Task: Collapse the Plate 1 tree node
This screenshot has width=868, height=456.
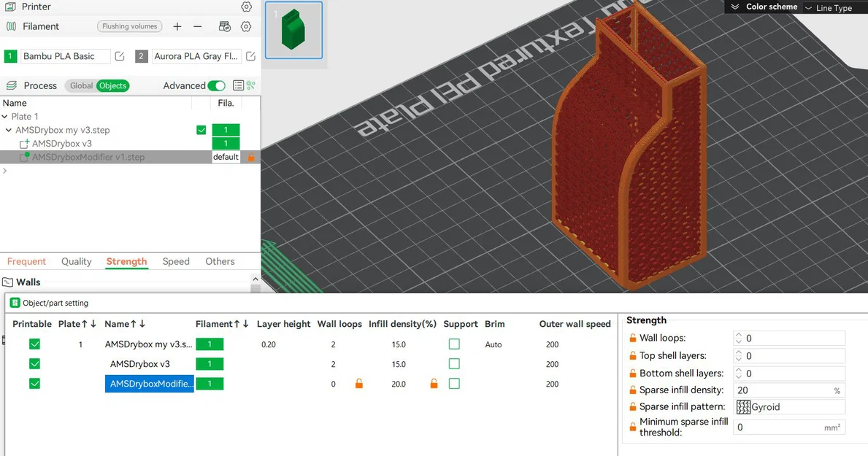Action: tap(5, 116)
